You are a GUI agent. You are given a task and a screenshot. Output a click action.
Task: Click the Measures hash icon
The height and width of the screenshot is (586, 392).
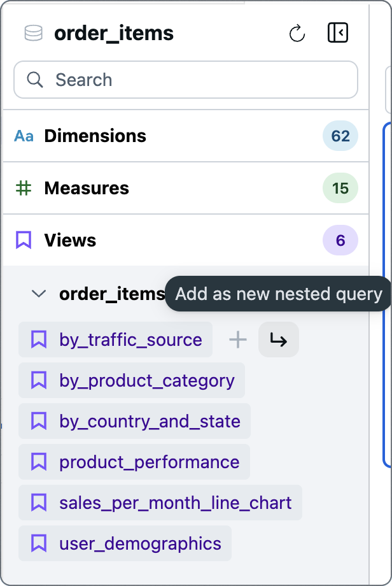tap(24, 188)
